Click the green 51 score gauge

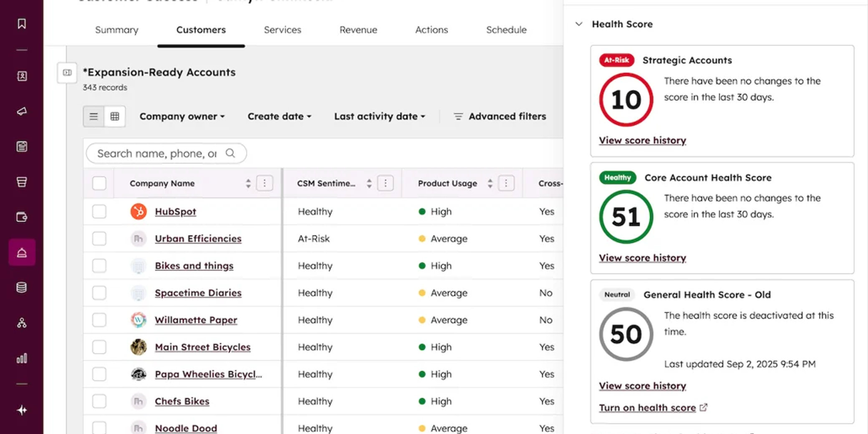(x=626, y=217)
